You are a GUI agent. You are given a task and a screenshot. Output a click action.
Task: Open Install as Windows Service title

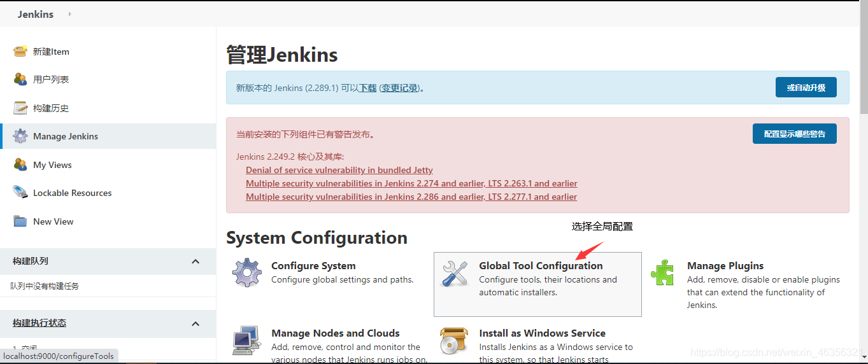543,333
